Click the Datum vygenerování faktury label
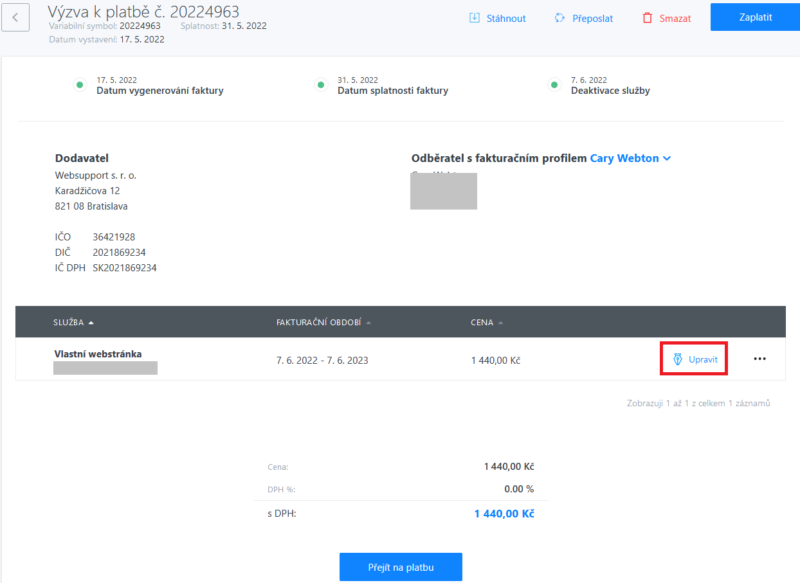Image resolution: width=800 pixels, height=583 pixels. tap(160, 90)
